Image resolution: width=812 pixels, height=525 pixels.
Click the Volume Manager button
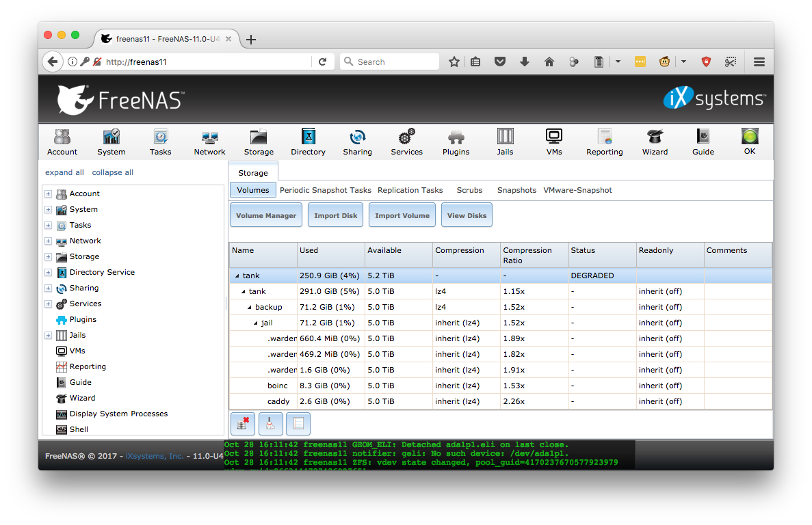(x=266, y=215)
